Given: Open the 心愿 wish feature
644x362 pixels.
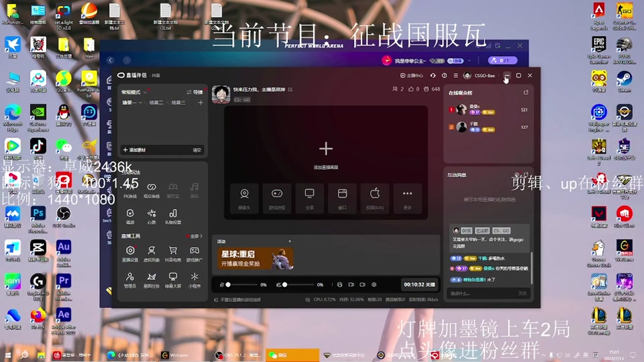Looking at the screenshot, I should tap(152, 217).
